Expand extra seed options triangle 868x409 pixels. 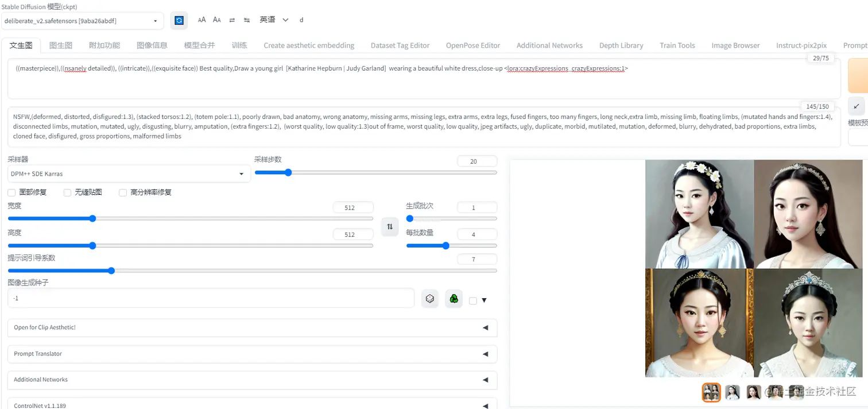484,300
